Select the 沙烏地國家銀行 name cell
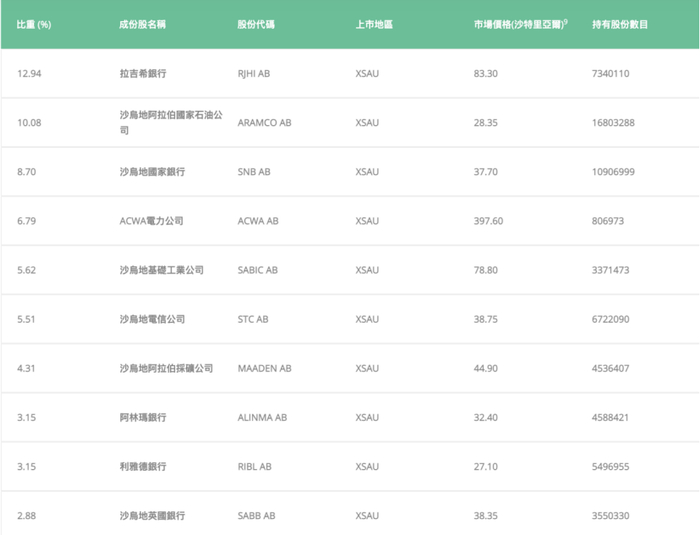 (x=152, y=172)
